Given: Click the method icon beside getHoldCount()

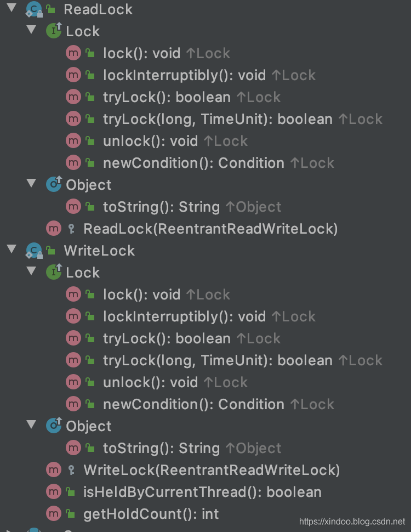Looking at the screenshot, I should click(x=54, y=514).
